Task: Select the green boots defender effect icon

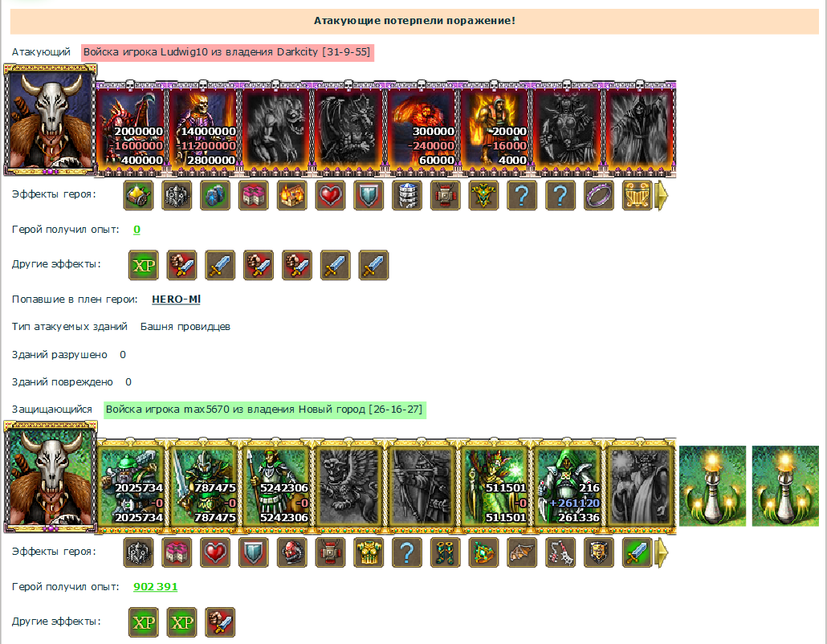Action: 445,552
